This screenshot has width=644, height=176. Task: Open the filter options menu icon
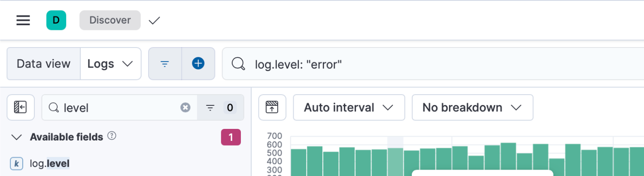click(x=165, y=64)
